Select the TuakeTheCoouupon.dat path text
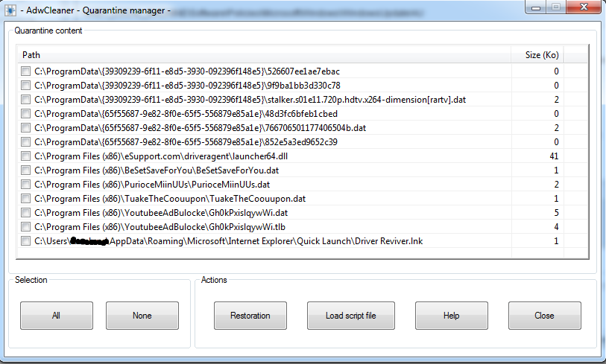Viewport: 606px width, 364px height. click(170, 199)
